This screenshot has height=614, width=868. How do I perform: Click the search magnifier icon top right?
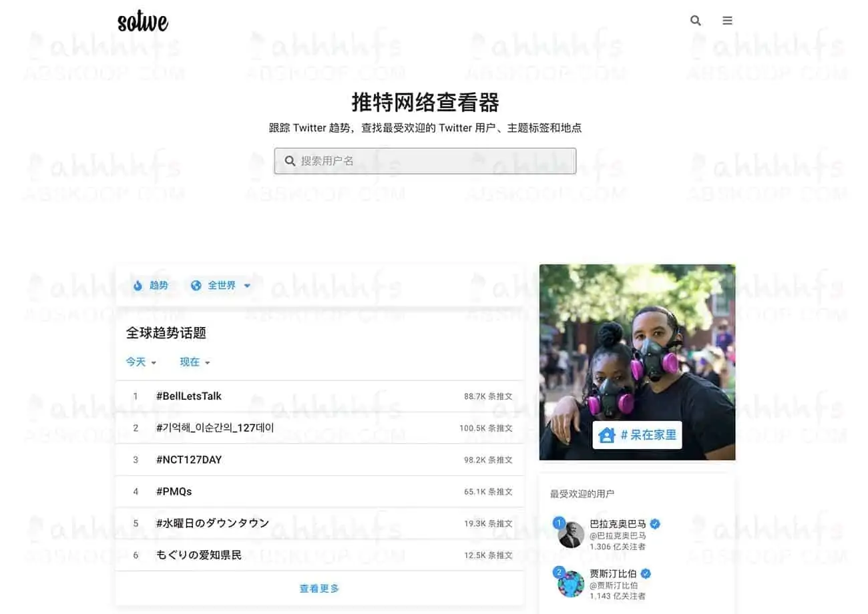tap(695, 21)
